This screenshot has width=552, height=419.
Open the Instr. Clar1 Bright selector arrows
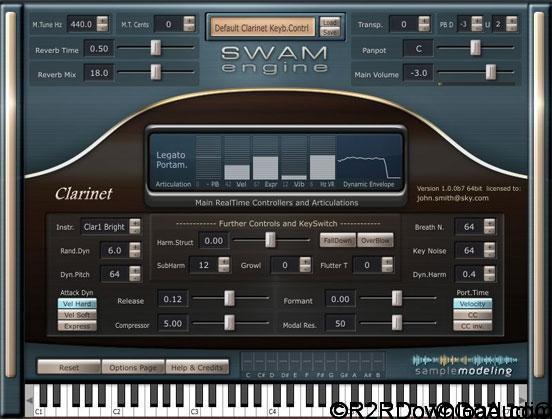click(x=135, y=227)
